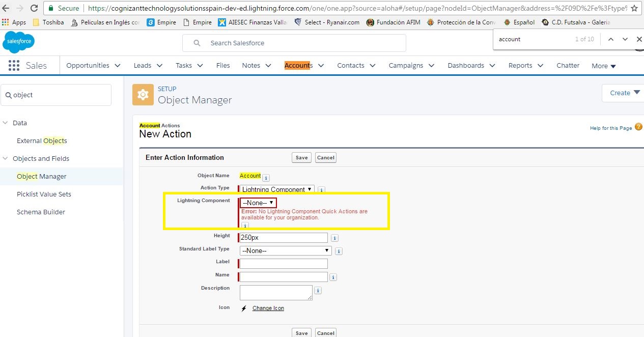Screen dimensions: 644x337
Task: Click the top Save button
Action: tap(301, 158)
